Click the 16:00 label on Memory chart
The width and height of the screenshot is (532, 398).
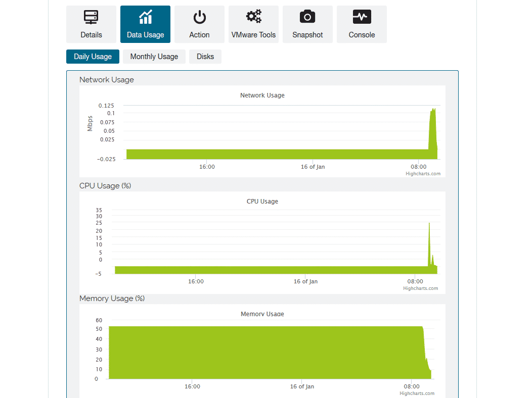point(192,386)
